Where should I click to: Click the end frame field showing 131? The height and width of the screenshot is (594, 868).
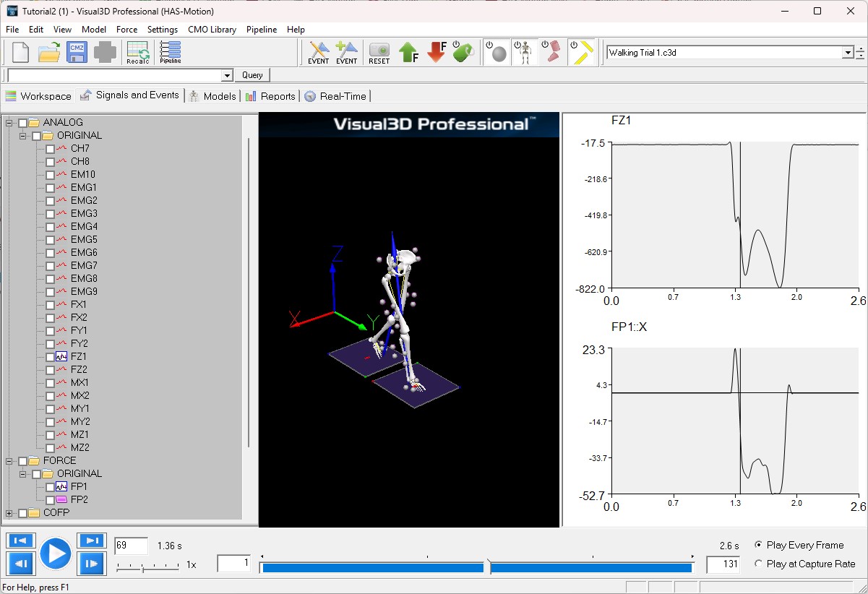click(723, 564)
